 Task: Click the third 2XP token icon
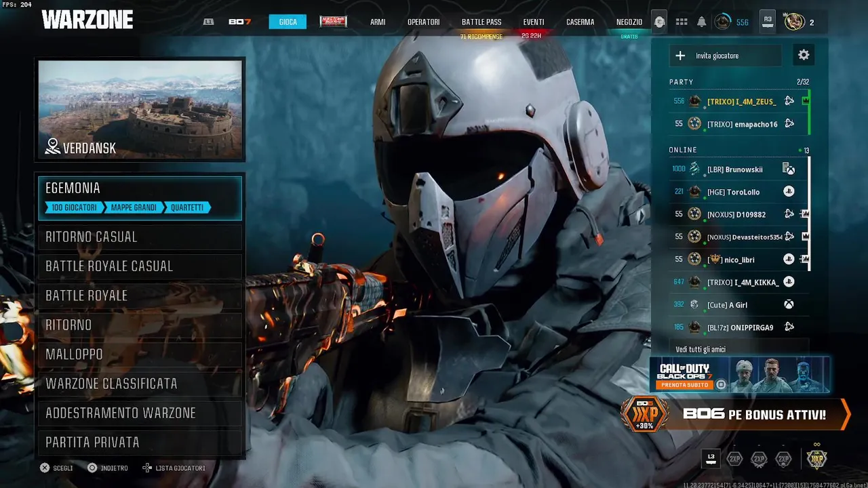coord(784,459)
